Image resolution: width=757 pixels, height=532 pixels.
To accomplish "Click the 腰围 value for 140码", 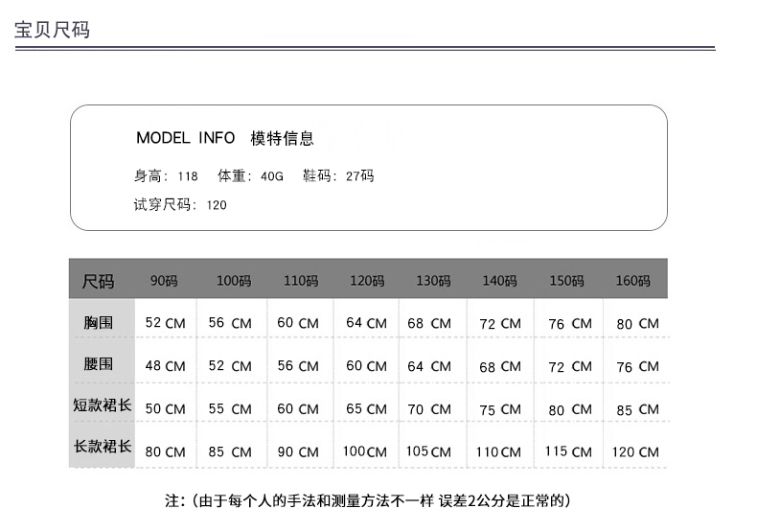I will click(500, 366).
